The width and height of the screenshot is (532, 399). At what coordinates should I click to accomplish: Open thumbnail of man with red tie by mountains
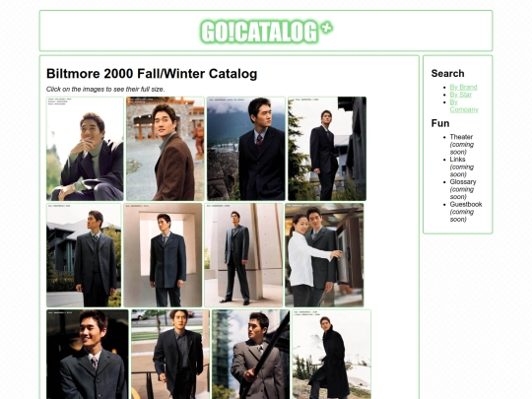(x=246, y=149)
